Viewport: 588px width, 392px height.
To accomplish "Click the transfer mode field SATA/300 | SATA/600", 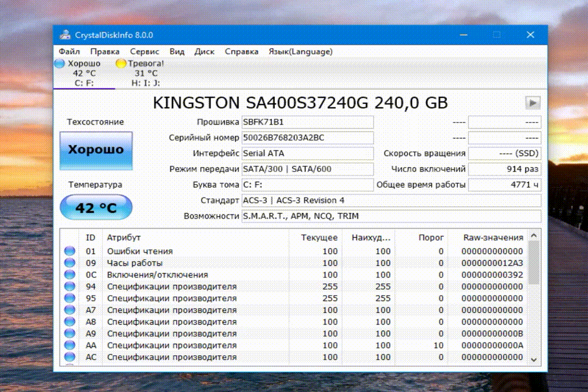I will click(x=308, y=169).
